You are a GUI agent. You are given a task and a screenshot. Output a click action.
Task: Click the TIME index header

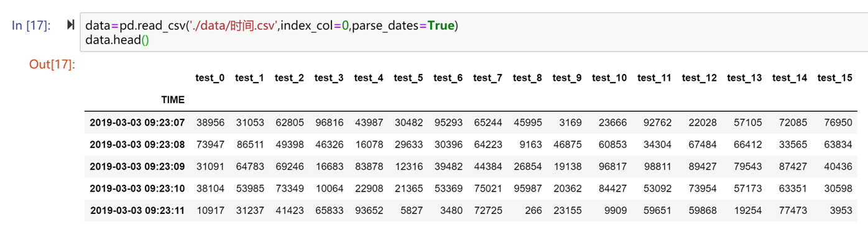pos(173,99)
